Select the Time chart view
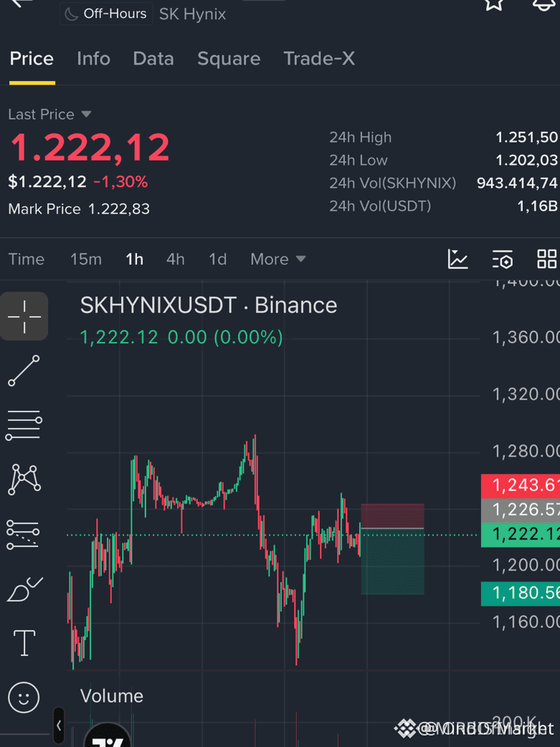Screen dimensions: 560x747 27,260
